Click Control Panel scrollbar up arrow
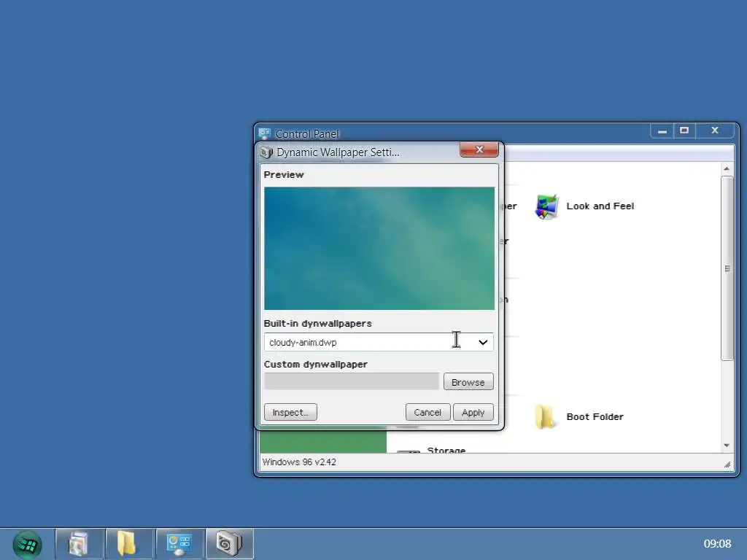747x560 pixels. click(727, 168)
